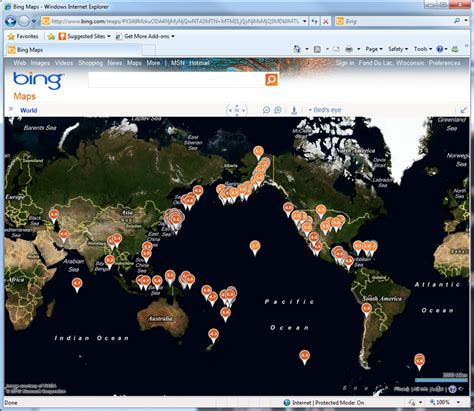Click the map help question mark icon
474x411 pixels.
[452, 389]
